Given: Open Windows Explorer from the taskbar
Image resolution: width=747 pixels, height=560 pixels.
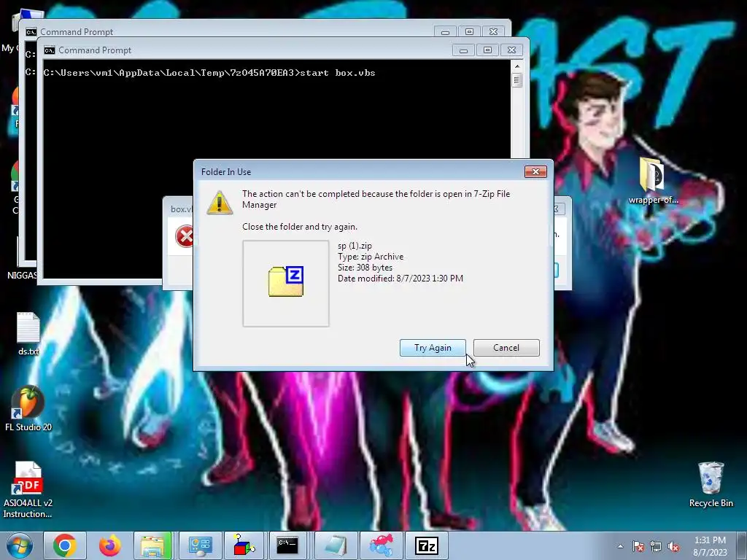Looking at the screenshot, I should 152,545.
